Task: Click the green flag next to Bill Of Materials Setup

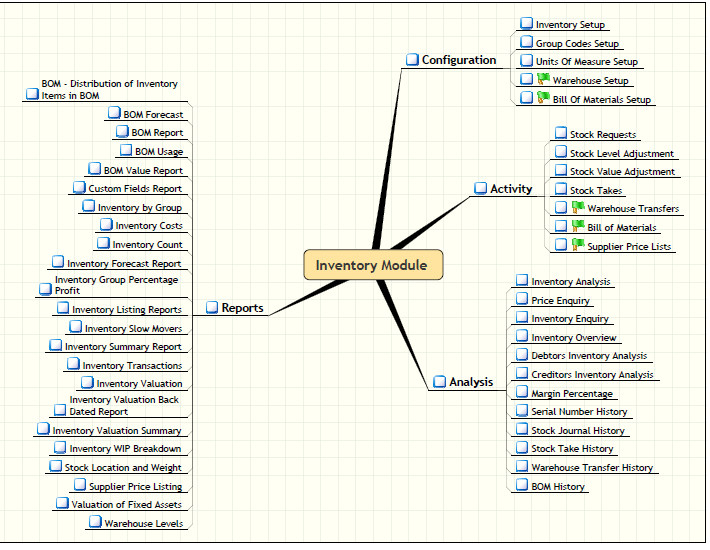Action: click(543, 98)
